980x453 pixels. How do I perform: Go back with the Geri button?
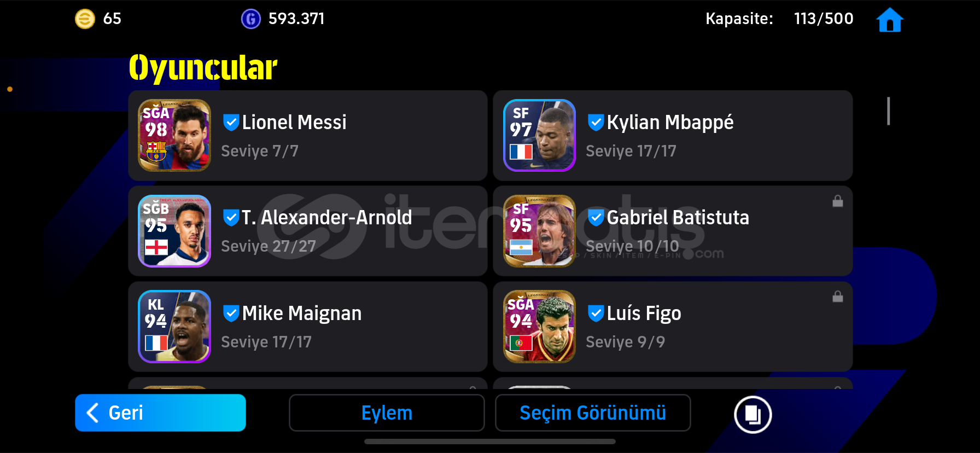(160, 413)
